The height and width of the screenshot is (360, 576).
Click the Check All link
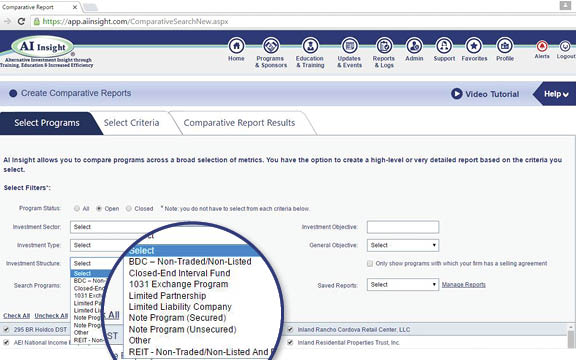17,316
